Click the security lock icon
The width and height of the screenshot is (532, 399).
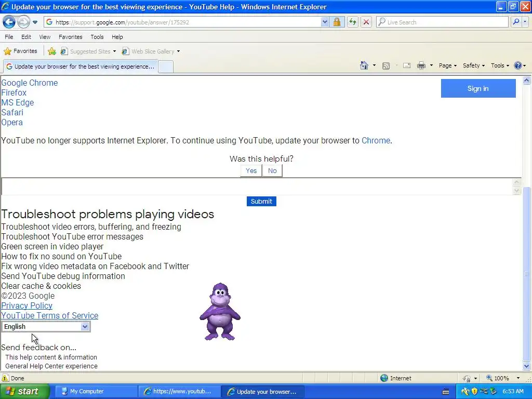(337, 22)
